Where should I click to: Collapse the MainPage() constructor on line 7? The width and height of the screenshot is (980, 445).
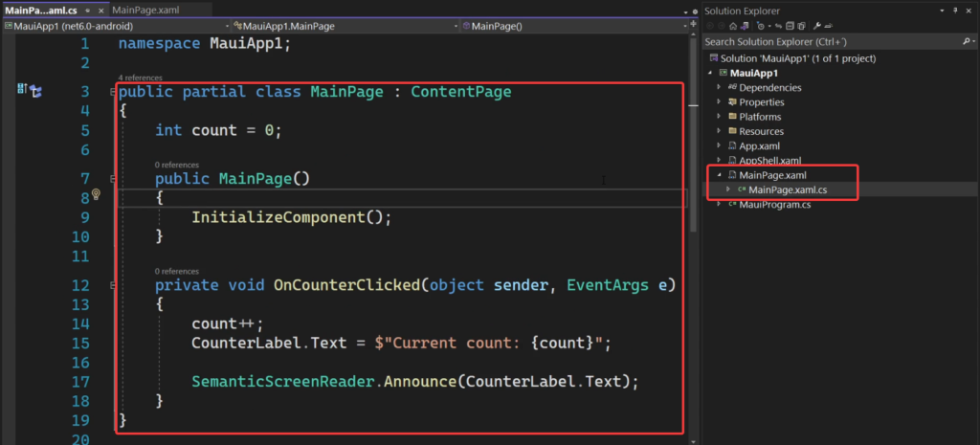pos(113,179)
